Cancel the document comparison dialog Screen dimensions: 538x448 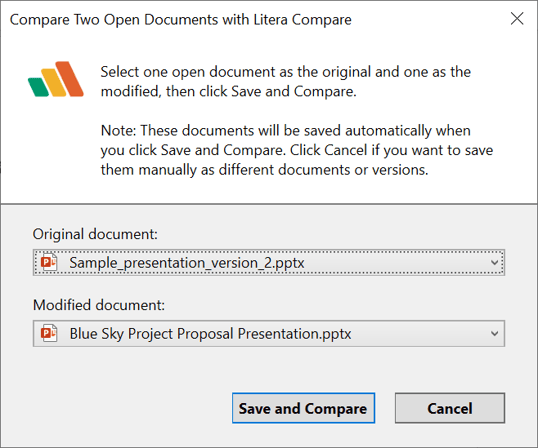click(450, 408)
